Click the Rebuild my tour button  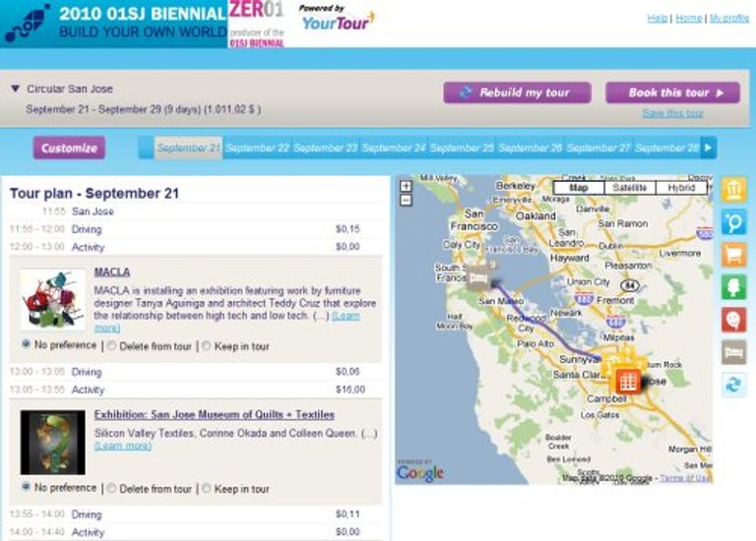pos(518,92)
